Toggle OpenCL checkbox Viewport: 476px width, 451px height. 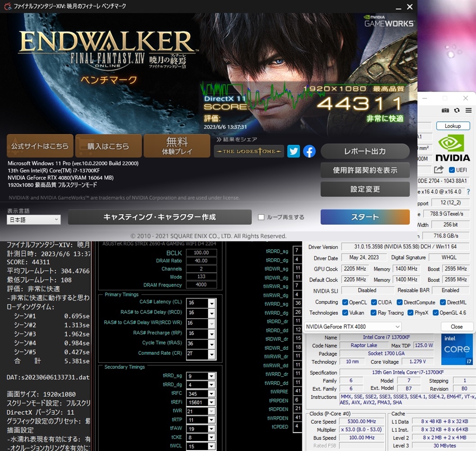[x=345, y=302]
